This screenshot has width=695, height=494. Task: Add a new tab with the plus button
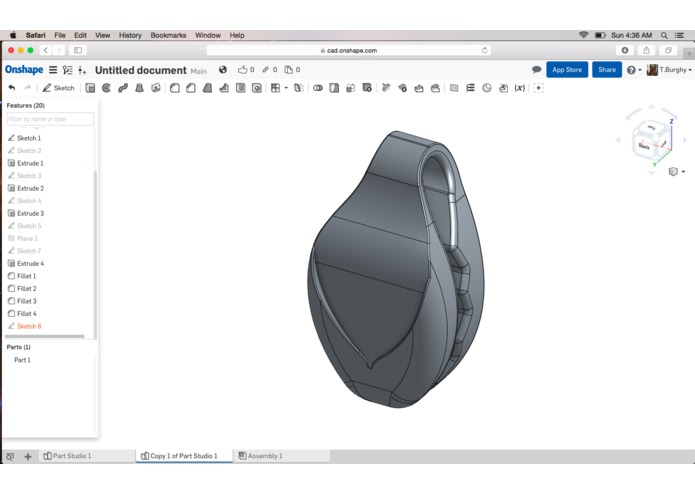click(28, 456)
